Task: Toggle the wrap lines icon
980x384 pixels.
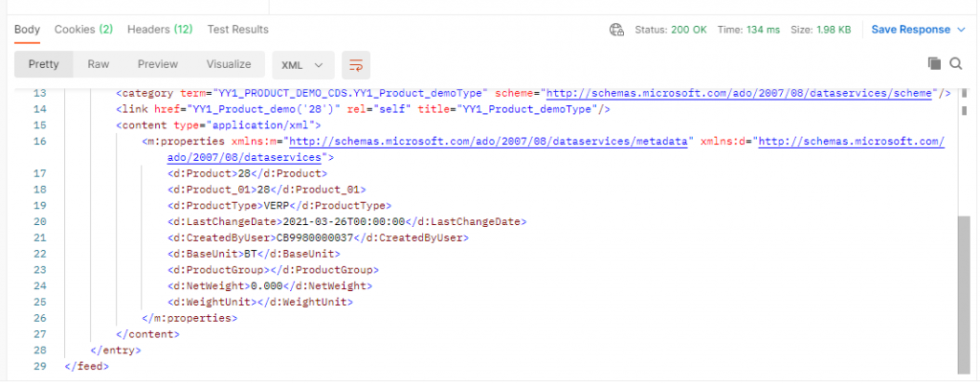Action: click(356, 65)
